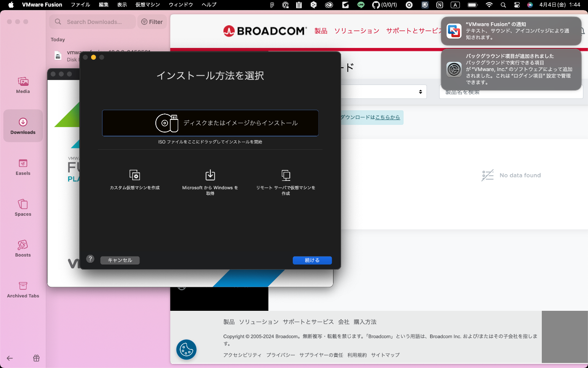Open 製品 in Broadcom top navigation

[x=321, y=31]
